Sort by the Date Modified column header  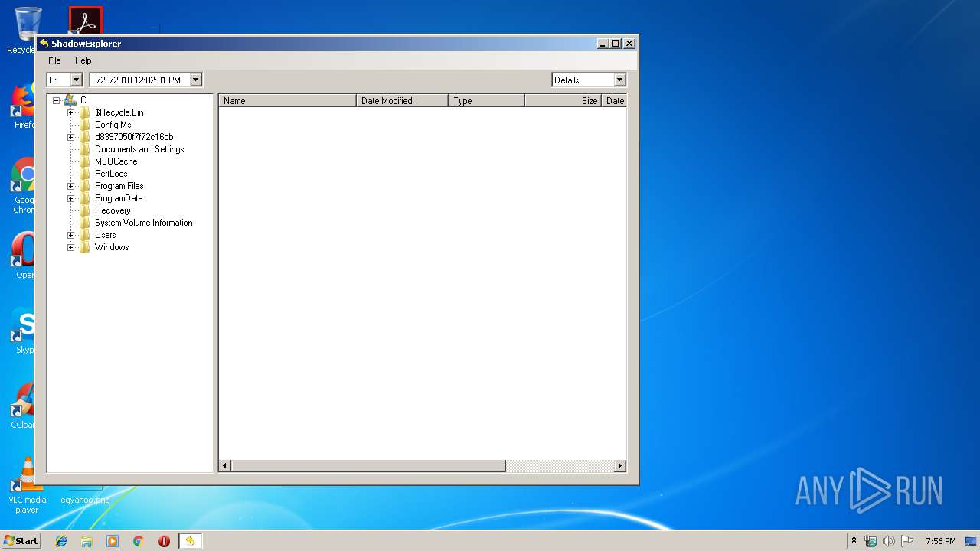402,100
